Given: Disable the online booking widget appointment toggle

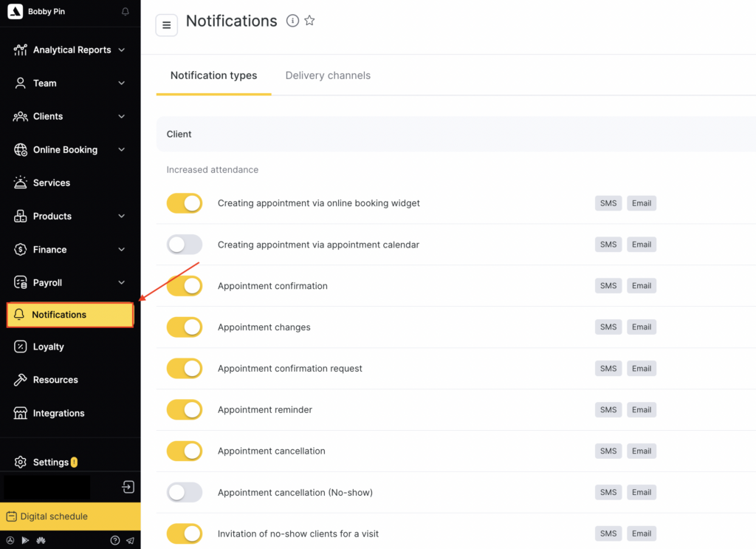Looking at the screenshot, I should click(x=185, y=203).
